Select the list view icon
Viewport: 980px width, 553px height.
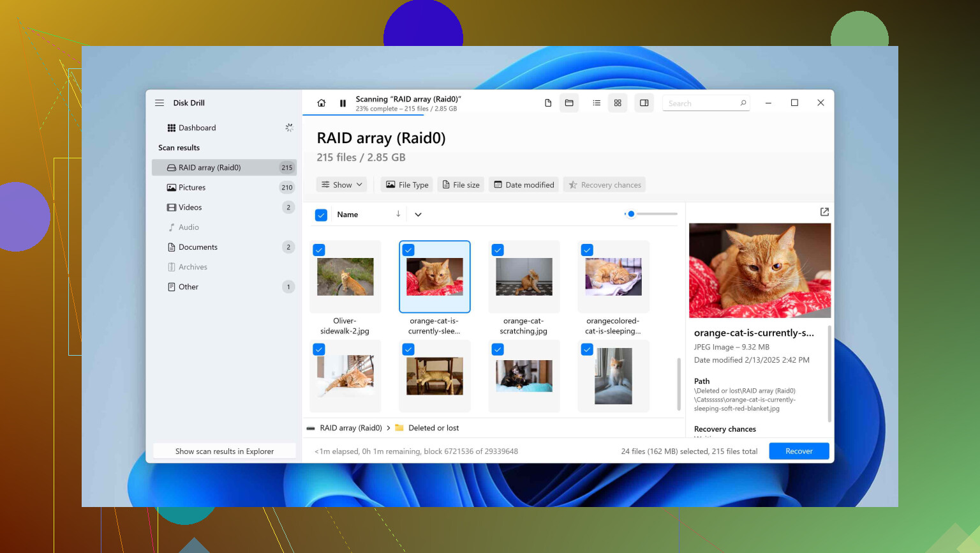point(597,103)
